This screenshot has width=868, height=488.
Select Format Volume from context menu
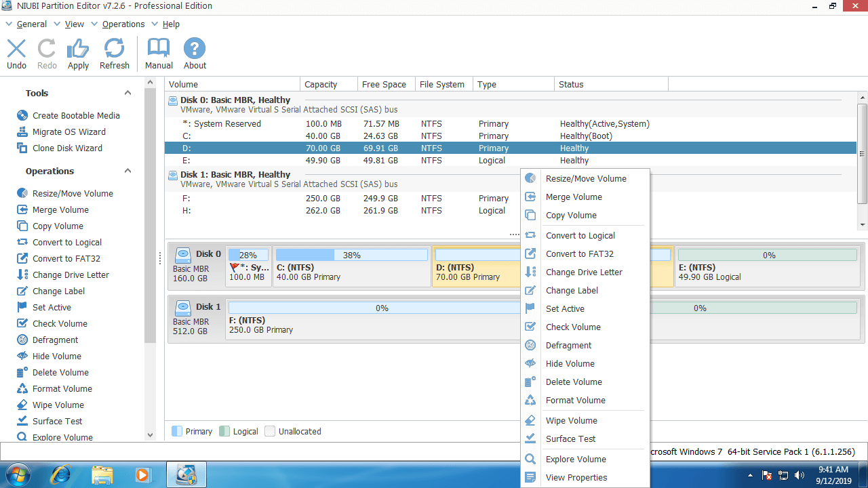[575, 401]
